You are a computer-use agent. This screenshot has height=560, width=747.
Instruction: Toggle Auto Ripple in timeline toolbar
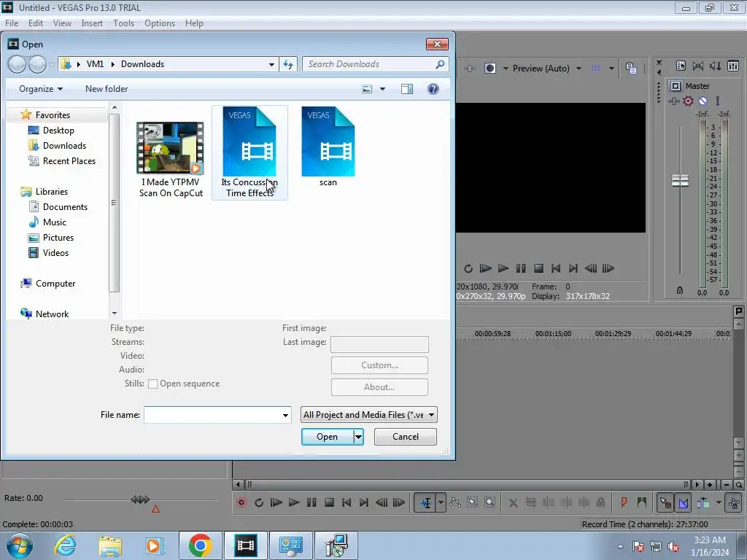tap(703, 502)
